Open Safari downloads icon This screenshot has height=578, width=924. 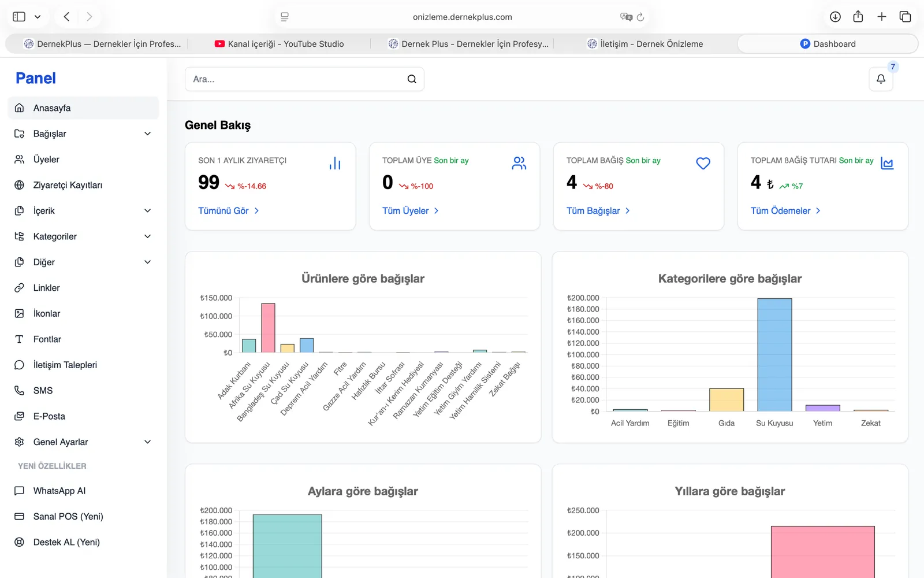(x=835, y=17)
